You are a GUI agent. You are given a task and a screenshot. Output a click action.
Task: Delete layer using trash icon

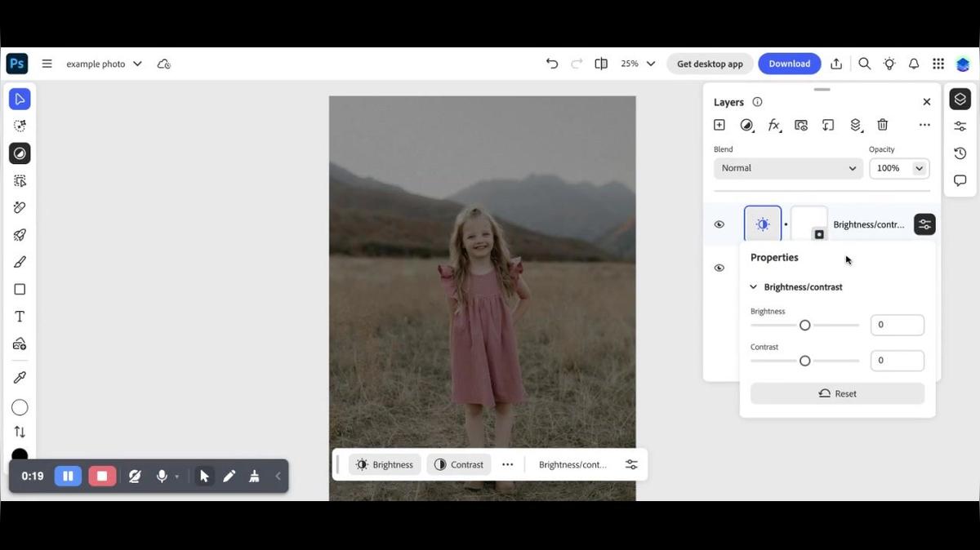[x=882, y=125]
